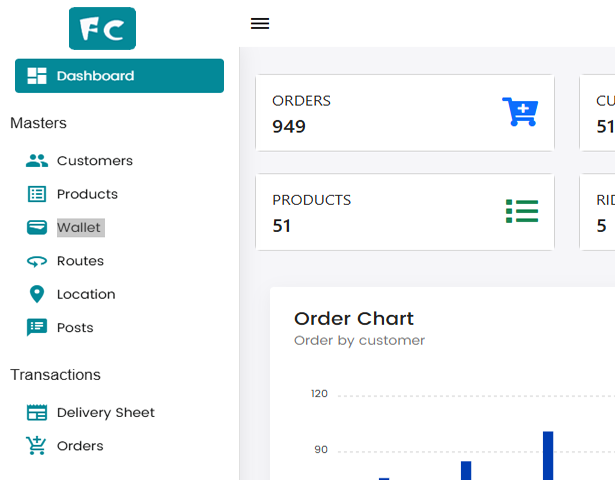Open the ORDERS summary card
The width and height of the screenshot is (615, 480).
tap(405, 113)
